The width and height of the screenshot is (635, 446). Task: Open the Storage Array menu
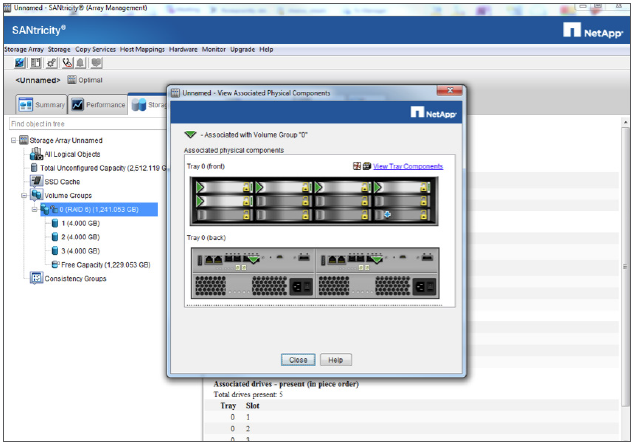(24, 49)
